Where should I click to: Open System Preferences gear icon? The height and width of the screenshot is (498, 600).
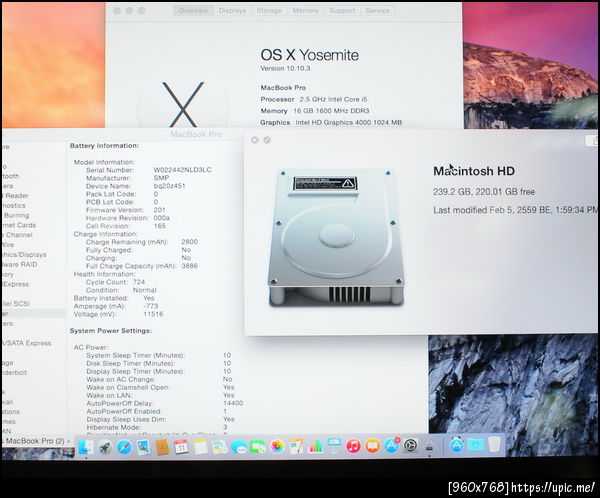411,446
